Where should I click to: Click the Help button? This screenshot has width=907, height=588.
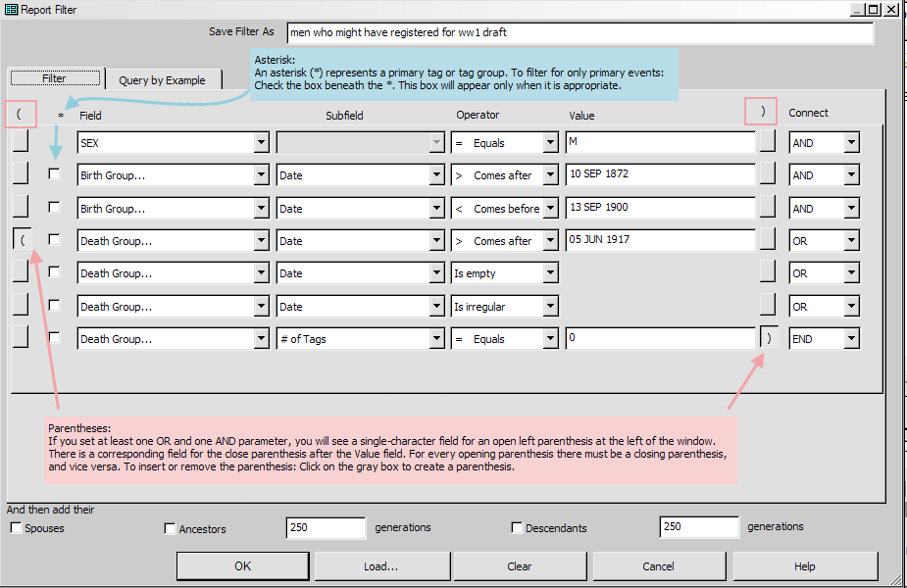coord(805,566)
